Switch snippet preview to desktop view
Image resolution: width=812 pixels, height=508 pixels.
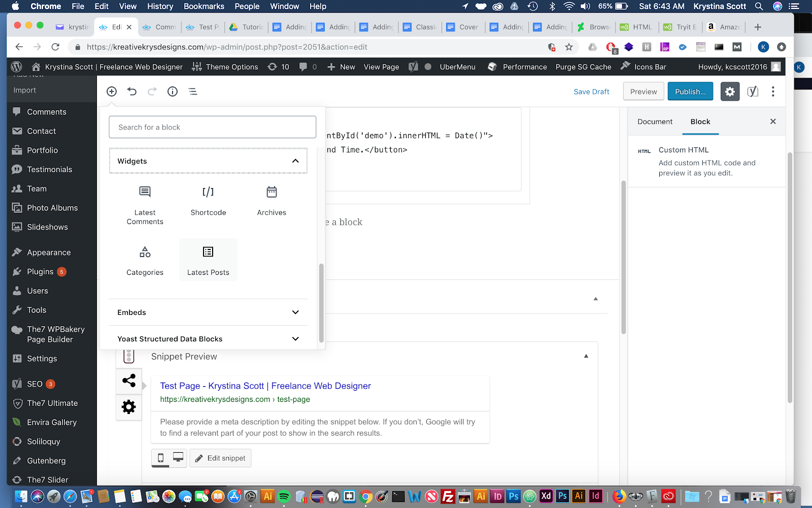(178, 458)
